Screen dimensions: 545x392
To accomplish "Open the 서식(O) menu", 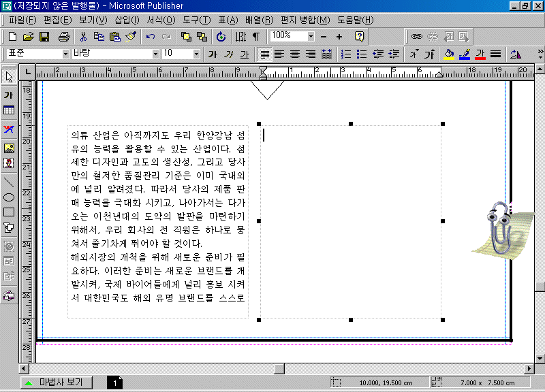I will click(160, 20).
